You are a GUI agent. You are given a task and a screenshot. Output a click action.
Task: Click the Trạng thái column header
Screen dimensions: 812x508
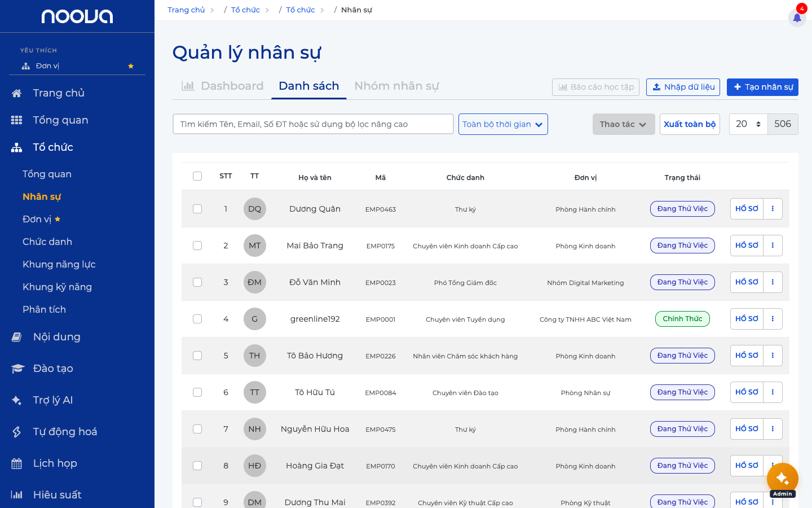(682, 178)
